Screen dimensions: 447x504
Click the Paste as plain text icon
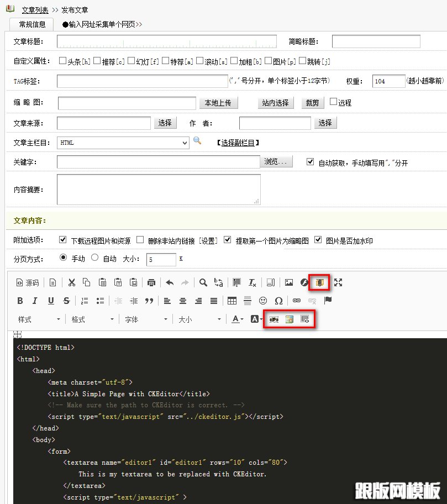tap(118, 282)
